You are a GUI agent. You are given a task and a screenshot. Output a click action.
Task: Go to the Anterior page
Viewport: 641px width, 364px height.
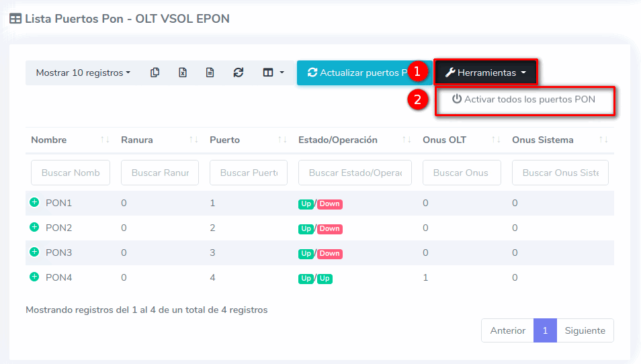[507, 330]
